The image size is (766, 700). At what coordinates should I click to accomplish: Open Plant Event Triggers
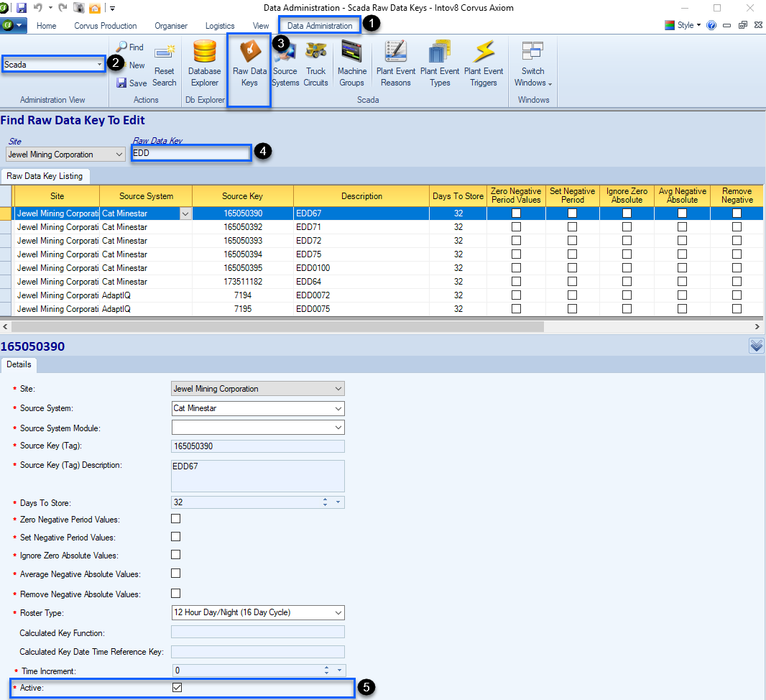(484, 65)
